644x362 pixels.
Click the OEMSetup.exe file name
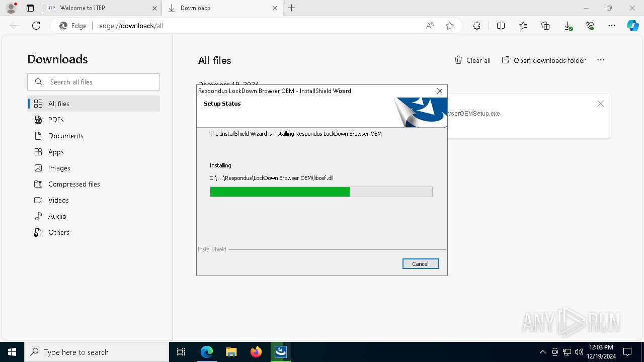tap(473, 114)
